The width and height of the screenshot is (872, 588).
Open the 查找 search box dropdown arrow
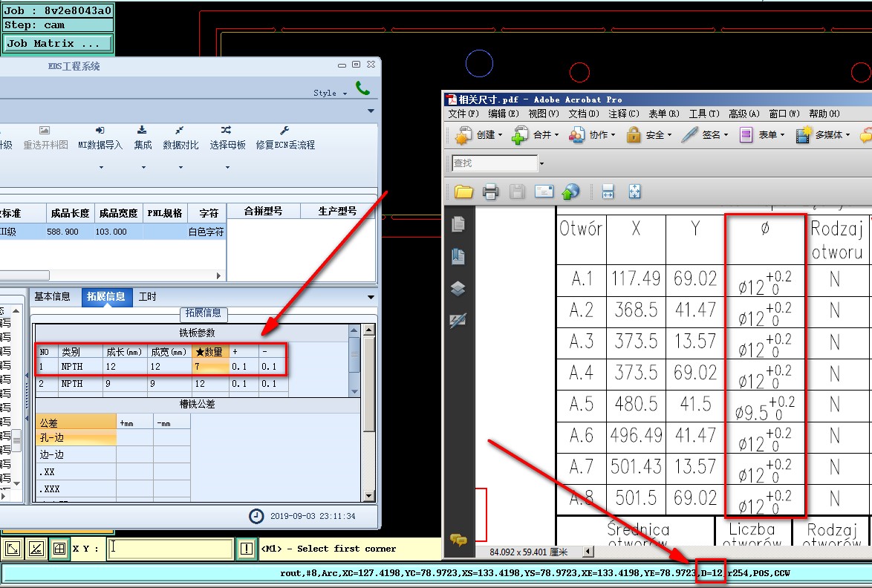pyautogui.click(x=541, y=163)
